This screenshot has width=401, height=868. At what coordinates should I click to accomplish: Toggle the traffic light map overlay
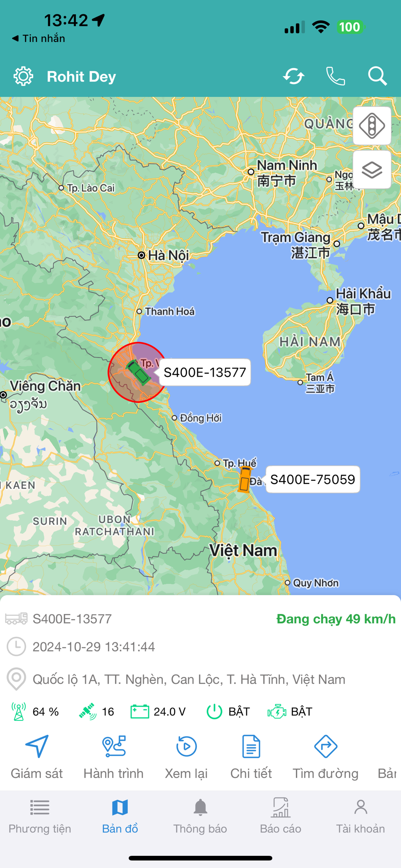(x=372, y=126)
